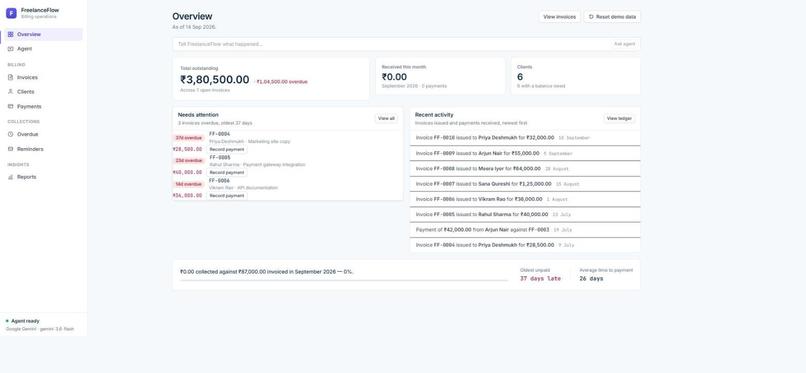Click the Agent ready status indicator

(x=23, y=321)
